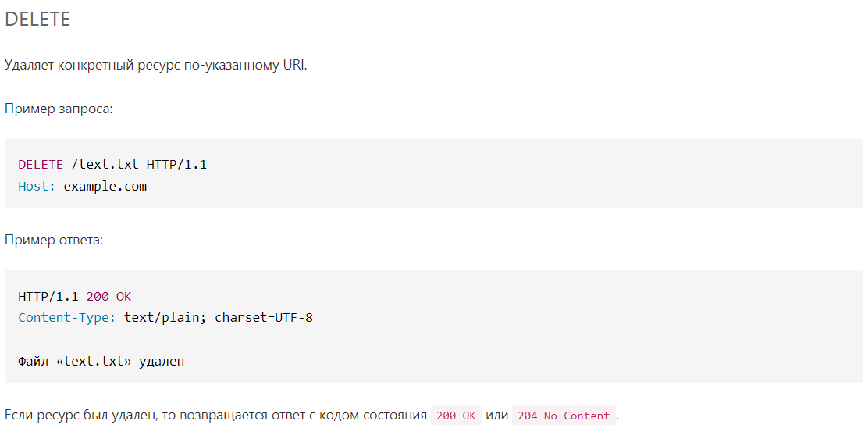Click the word 'или' between status codes
This screenshot has height=439, width=868.
click(496, 415)
